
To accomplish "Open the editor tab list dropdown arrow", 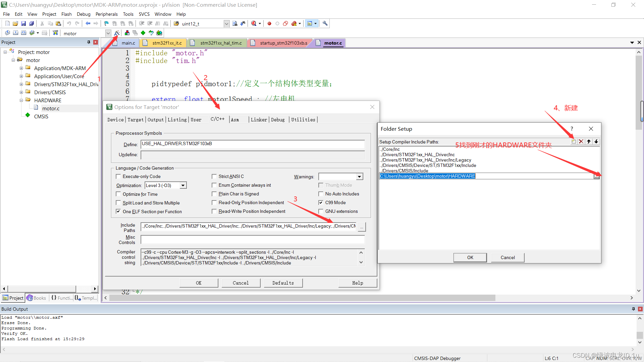I will pos(632,43).
